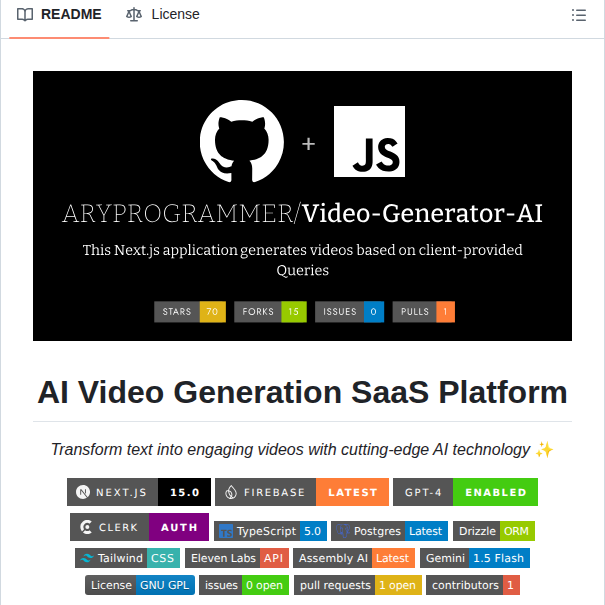Viewport: 605px width, 605px height.
Task: Click the Tailwind CSS badge
Action: tap(127, 558)
